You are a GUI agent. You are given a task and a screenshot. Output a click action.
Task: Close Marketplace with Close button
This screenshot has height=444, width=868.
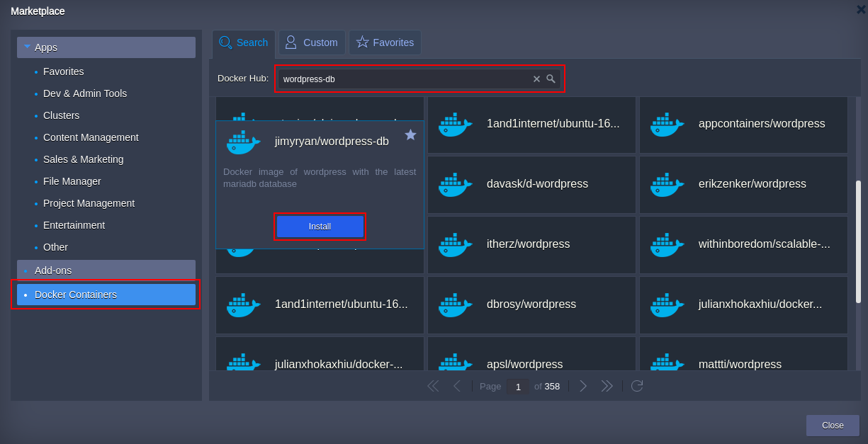pyautogui.click(x=833, y=426)
